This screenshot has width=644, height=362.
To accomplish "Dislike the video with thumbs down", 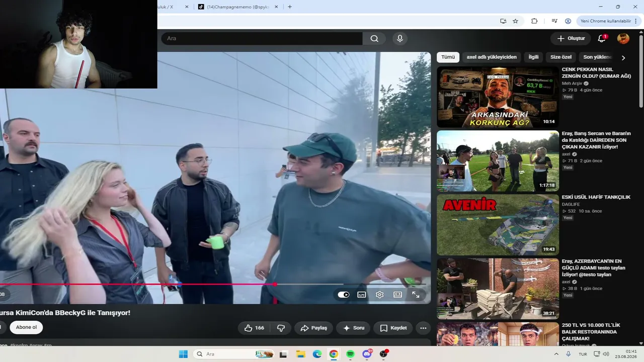I will tap(281, 328).
